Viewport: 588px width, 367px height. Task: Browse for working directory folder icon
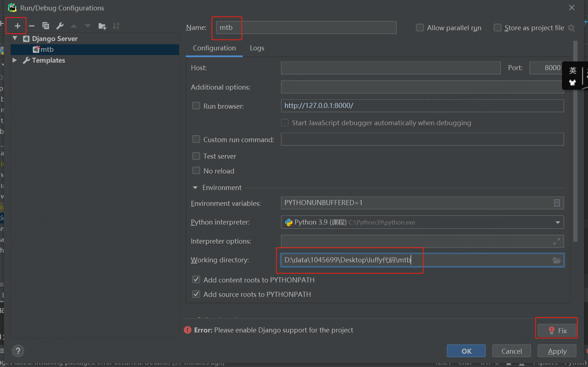557,260
